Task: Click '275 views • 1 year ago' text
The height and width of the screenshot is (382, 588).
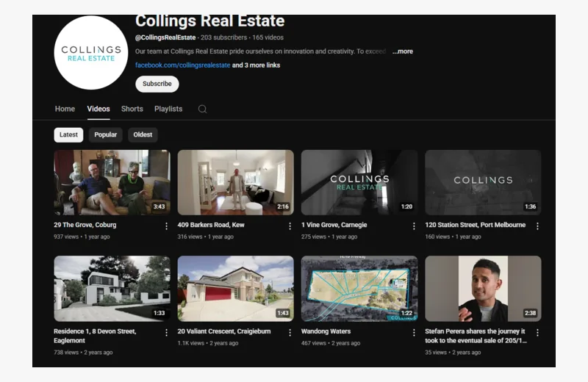Action: tap(329, 237)
